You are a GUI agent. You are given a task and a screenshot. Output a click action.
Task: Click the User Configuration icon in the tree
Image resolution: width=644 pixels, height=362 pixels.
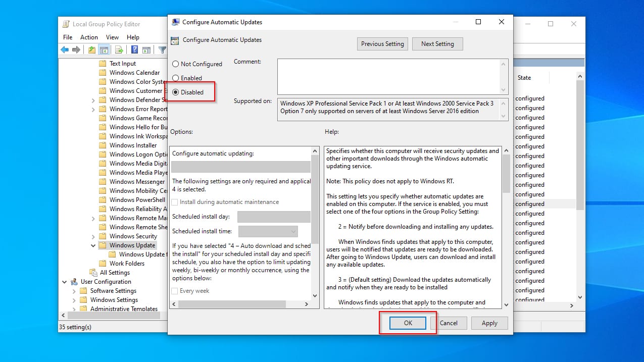point(74,282)
